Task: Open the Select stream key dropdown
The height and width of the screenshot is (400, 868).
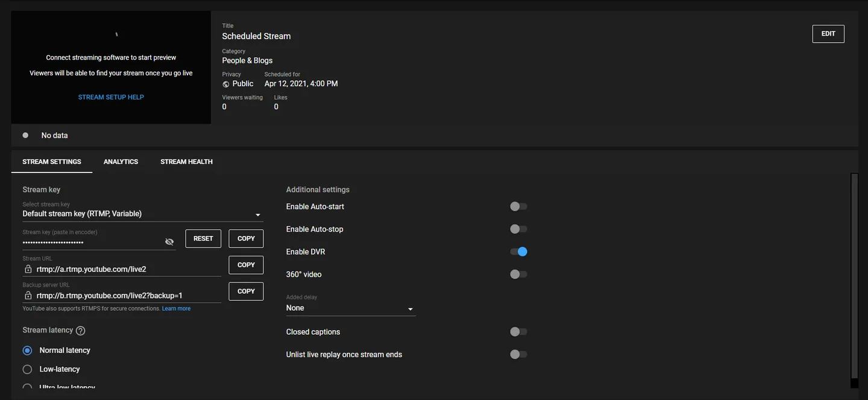Action: [x=143, y=211]
